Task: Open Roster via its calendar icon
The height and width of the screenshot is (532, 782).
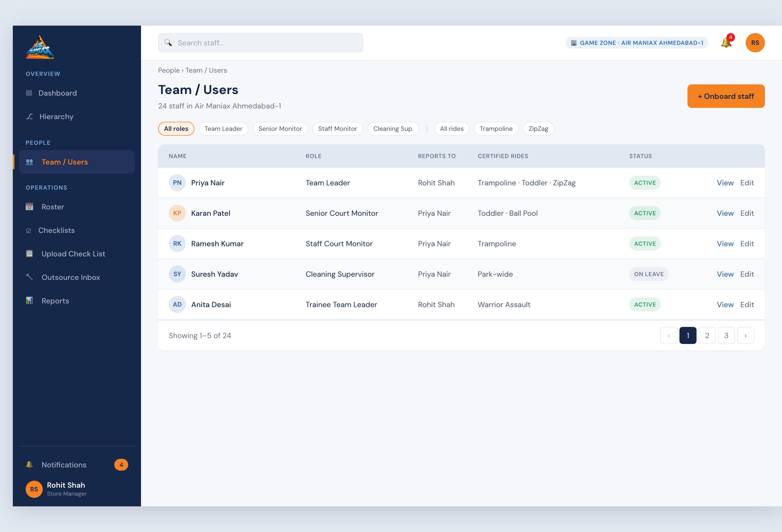Action: click(30, 207)
